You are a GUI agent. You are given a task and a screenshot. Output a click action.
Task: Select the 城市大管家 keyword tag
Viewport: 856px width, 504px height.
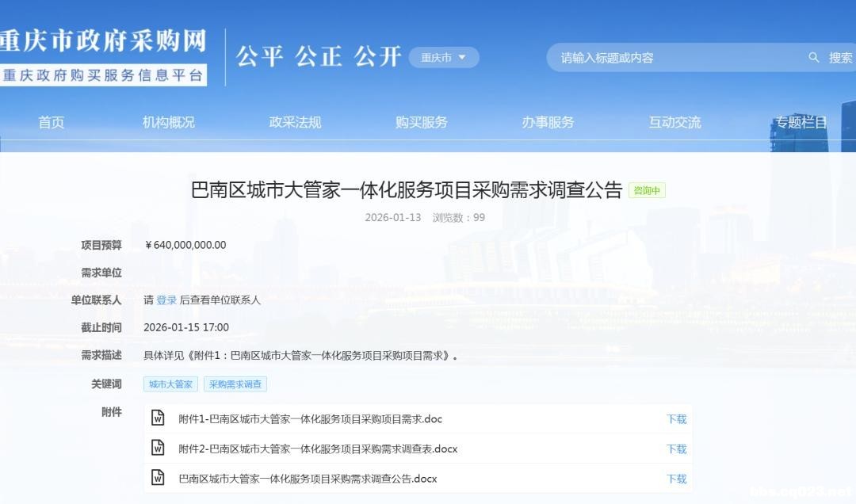[170, 384]
